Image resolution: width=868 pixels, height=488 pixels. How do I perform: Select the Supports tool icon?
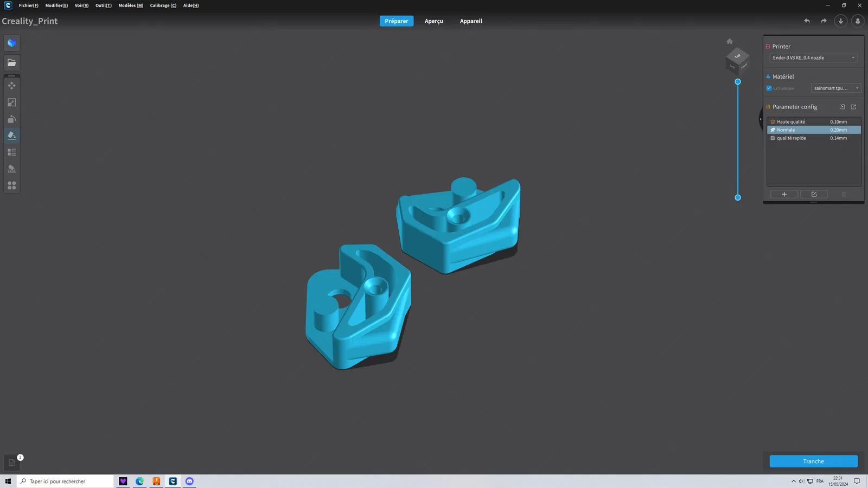[11, 169]
